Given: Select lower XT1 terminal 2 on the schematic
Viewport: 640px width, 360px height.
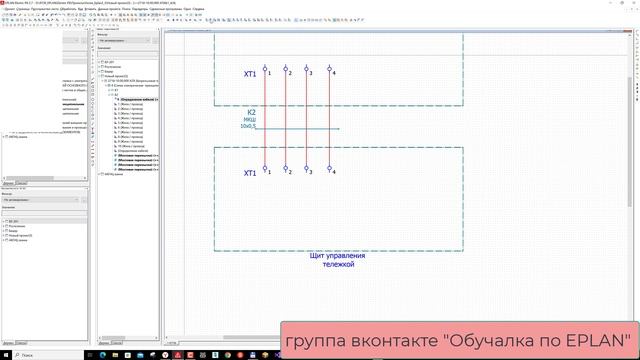Looking at the screenshot, I should [x=286, y=168].
